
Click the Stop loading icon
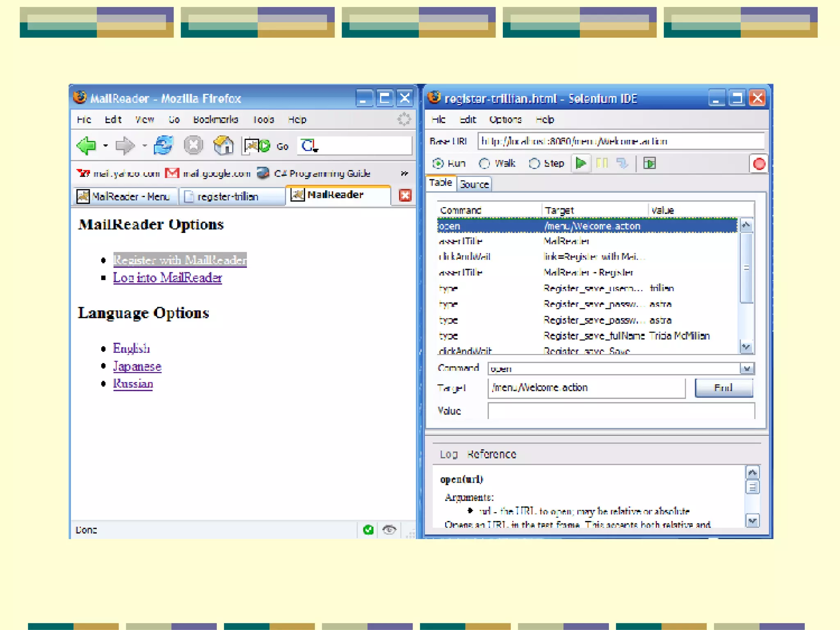(x=193, y=146)
